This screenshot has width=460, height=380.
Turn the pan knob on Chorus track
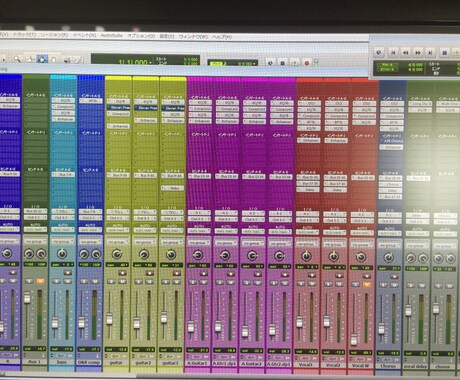coord(388,257)
